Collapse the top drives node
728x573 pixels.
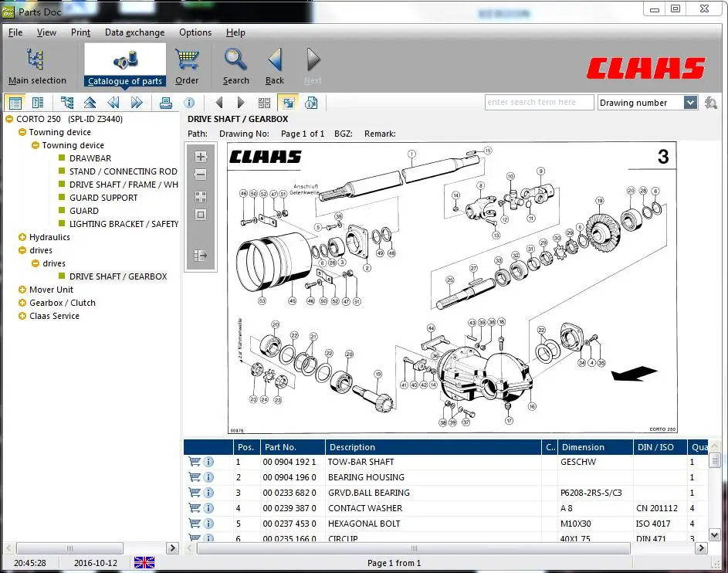point(22,249)
